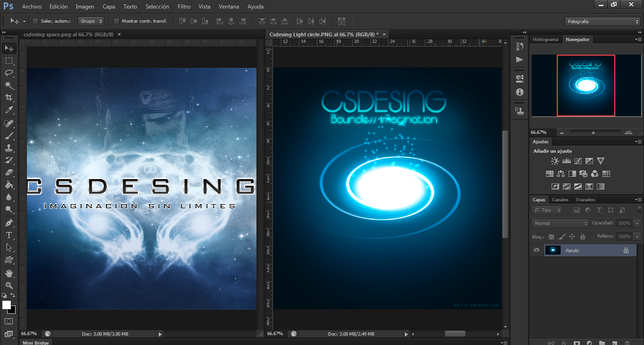Adjust the Navigator zoom slider
The image size is (644, 345).
coord(593,133)
